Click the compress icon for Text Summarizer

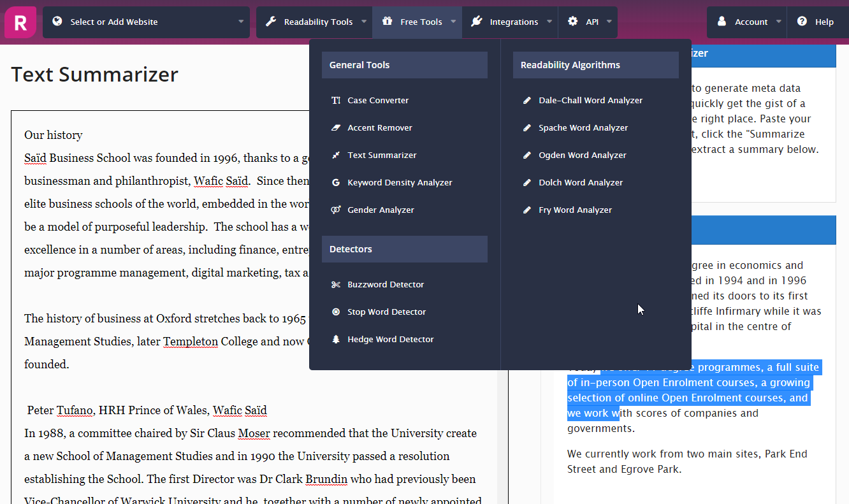[x=336, y=155]
